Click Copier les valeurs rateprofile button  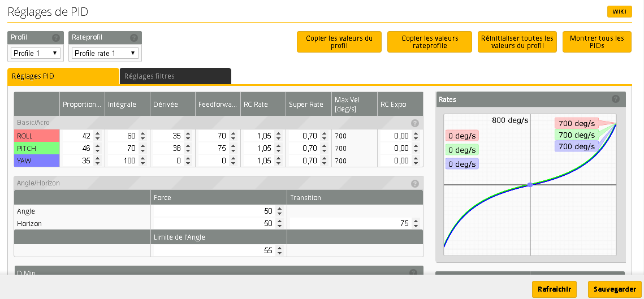pyautogui.click(x=430, y=42)
